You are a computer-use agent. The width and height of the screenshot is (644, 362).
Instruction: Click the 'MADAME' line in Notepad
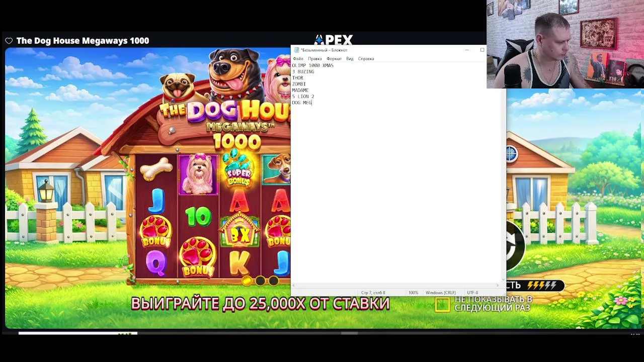[x=300, y=90]
